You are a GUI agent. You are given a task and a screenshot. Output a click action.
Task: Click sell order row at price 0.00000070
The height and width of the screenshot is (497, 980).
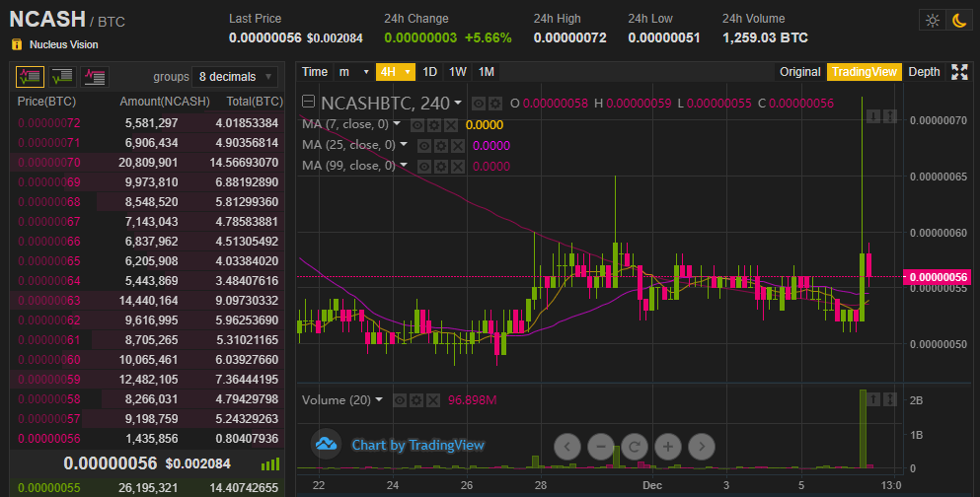click(146, 162)
